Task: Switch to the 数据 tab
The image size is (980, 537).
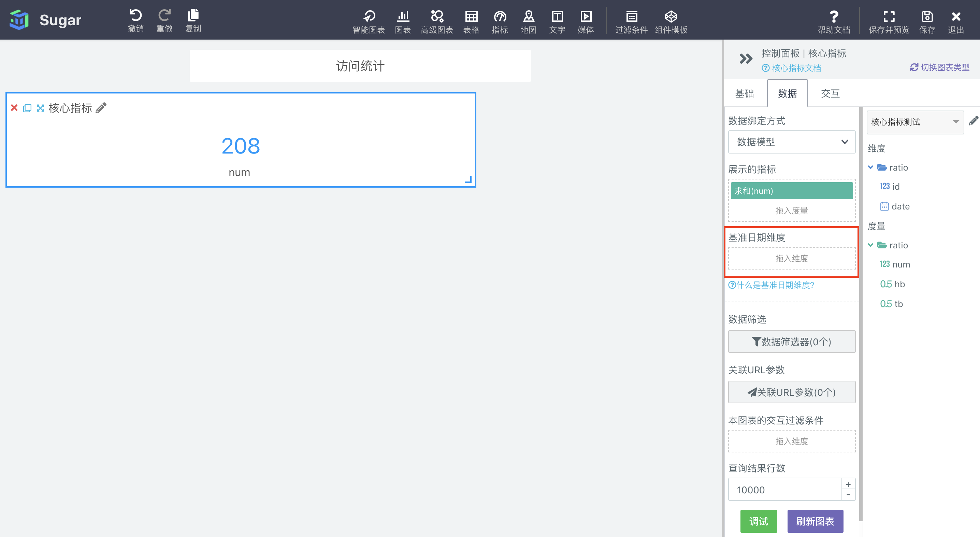Action: [788, 93]
